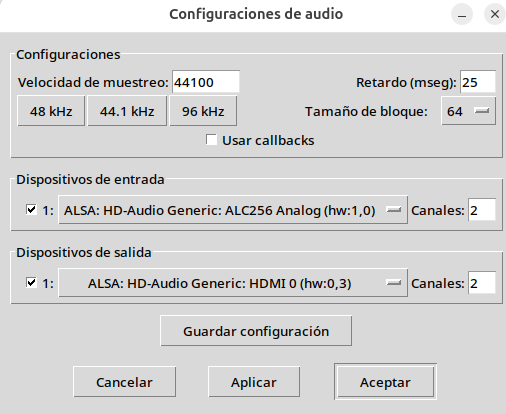Uncheck output device 1 checkbox

click(31, 283)
